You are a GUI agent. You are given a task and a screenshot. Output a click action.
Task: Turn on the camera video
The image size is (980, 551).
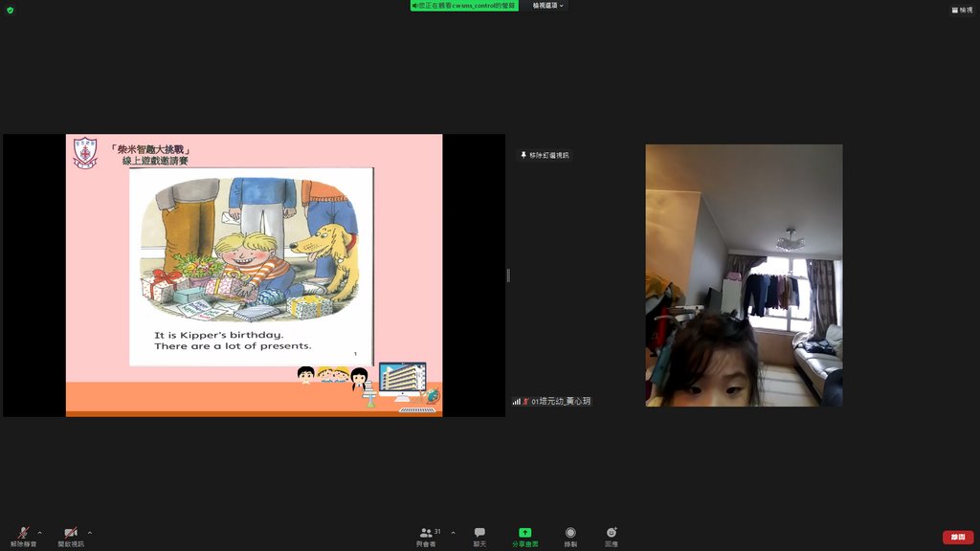pos(70,535)
